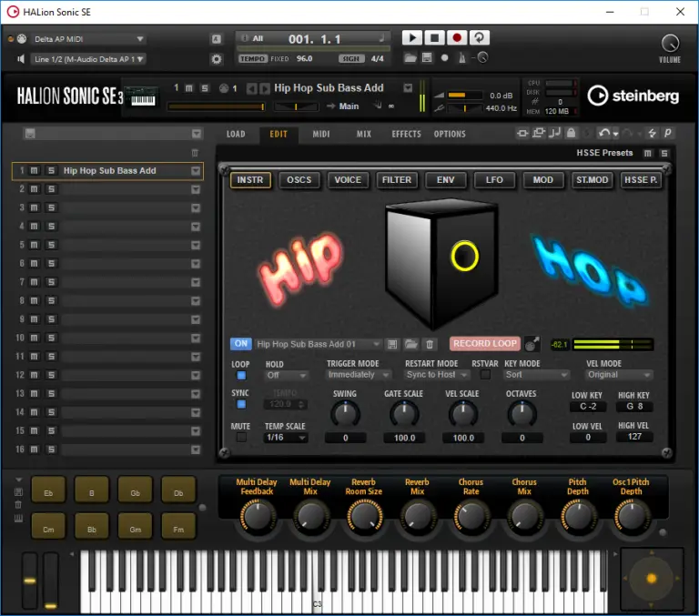
Task: Open the Hip Hop Sub Bass Add 01 phrase dropdown
Action: (x=319, y=344)
